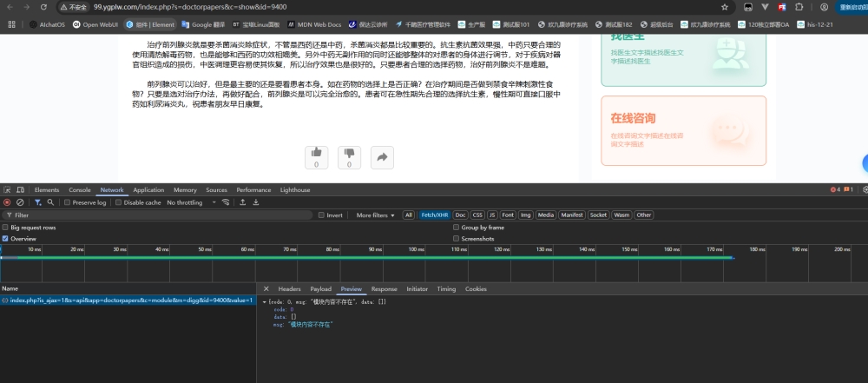The image size is (868, 383).
Task: Open the red FE helper extension icon
Action: (782, 7)
